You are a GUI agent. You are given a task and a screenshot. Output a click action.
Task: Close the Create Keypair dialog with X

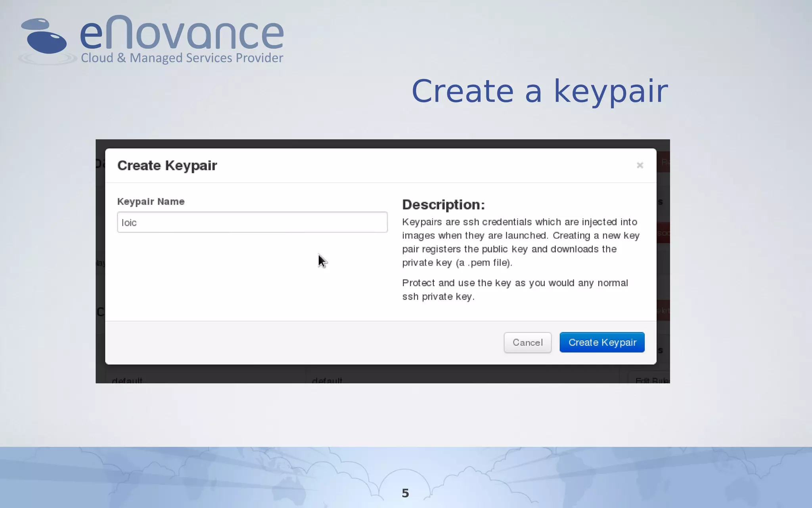coord(640,165)
